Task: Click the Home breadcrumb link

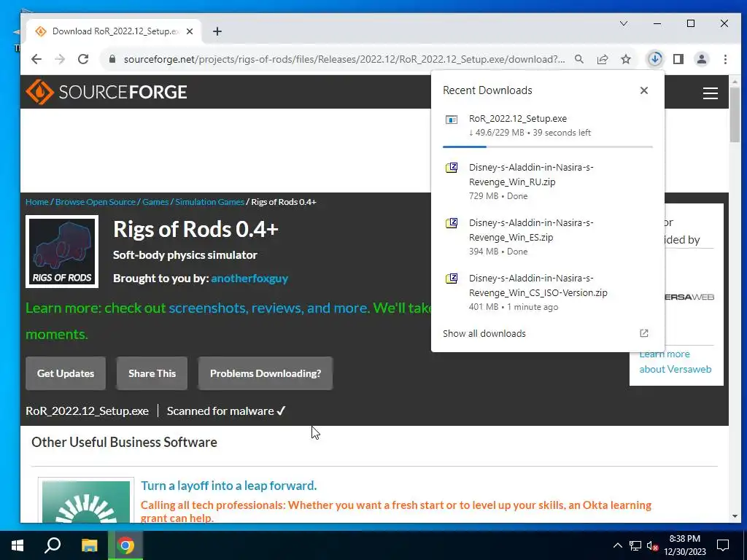Action: tap(37, 202)
